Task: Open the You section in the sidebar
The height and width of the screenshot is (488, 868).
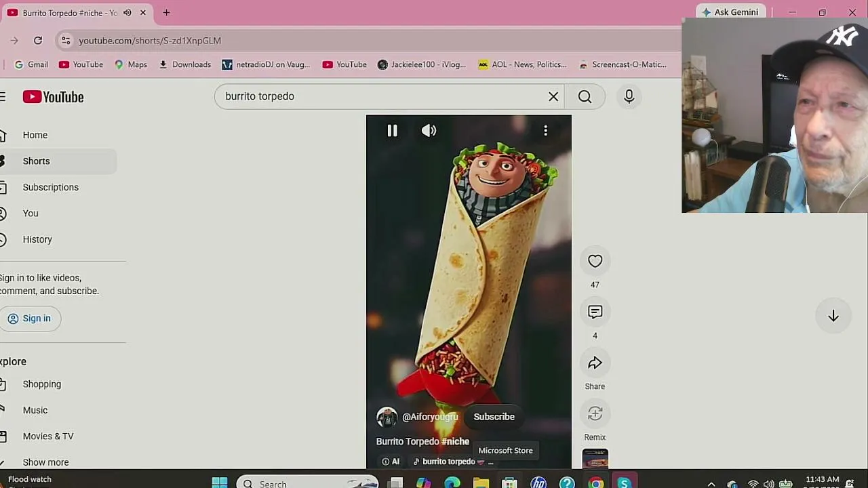Action: pos(31,213)
